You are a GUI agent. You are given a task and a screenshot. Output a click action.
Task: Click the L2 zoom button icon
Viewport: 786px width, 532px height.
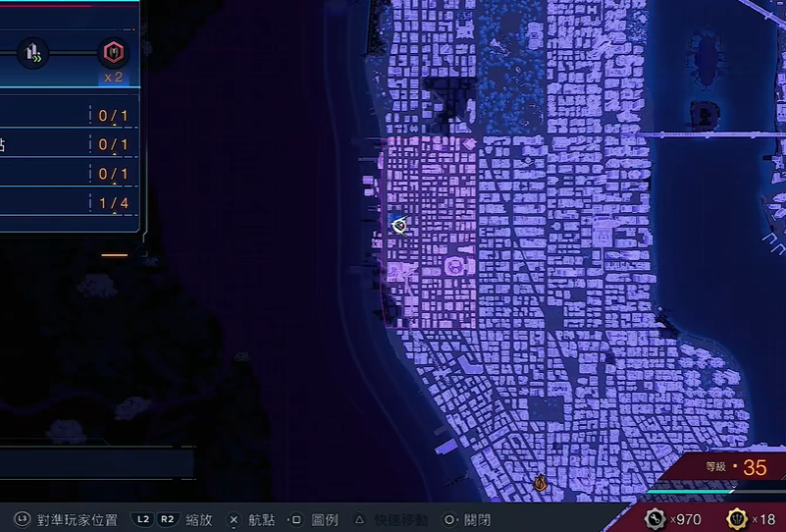143,519
